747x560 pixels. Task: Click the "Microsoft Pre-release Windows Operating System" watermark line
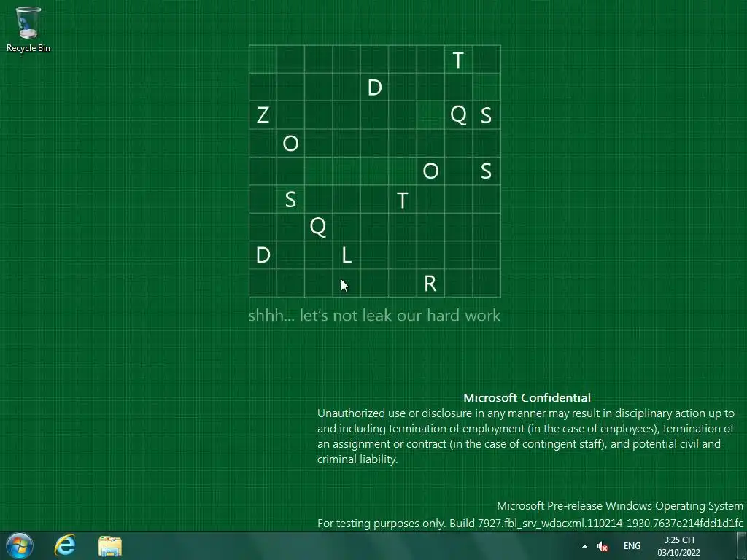point(620,506)
